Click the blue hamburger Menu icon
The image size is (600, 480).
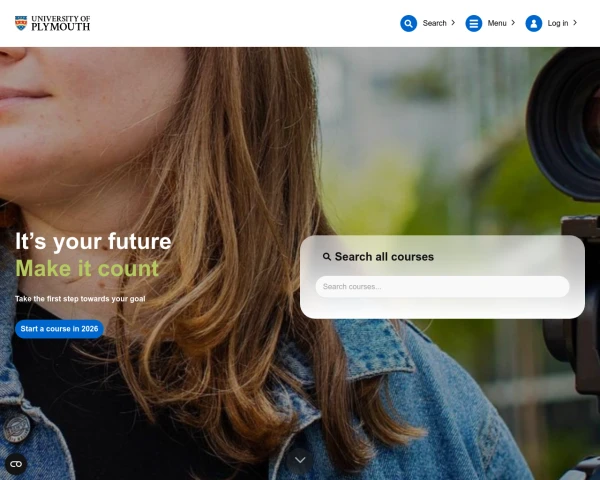coord(473,23)
